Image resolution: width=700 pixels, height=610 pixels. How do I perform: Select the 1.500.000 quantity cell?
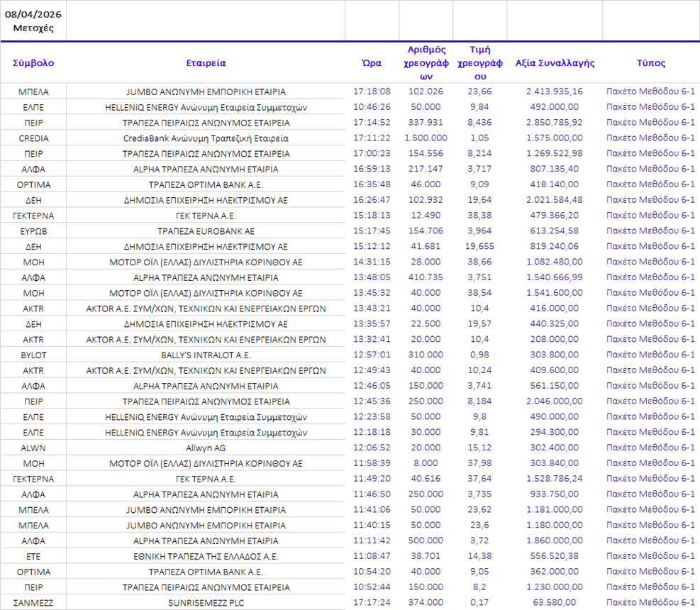coord(426,138)
